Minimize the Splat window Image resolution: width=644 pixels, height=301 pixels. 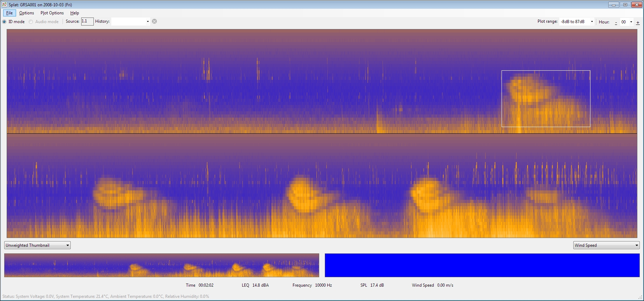(613, 5)
